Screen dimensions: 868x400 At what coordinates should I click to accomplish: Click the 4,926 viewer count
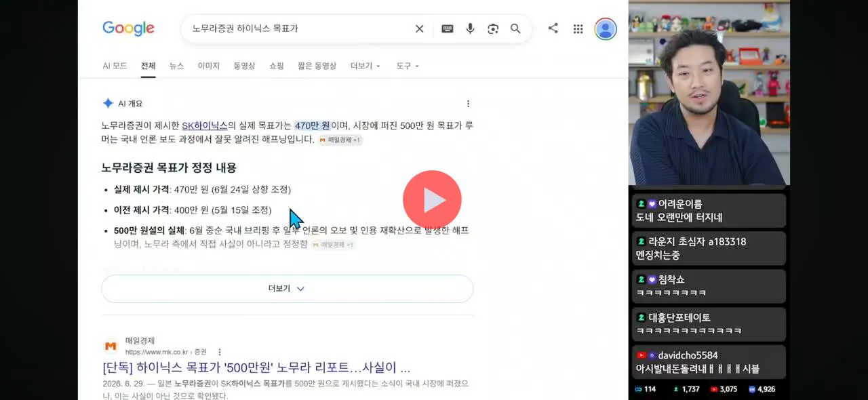762,389
